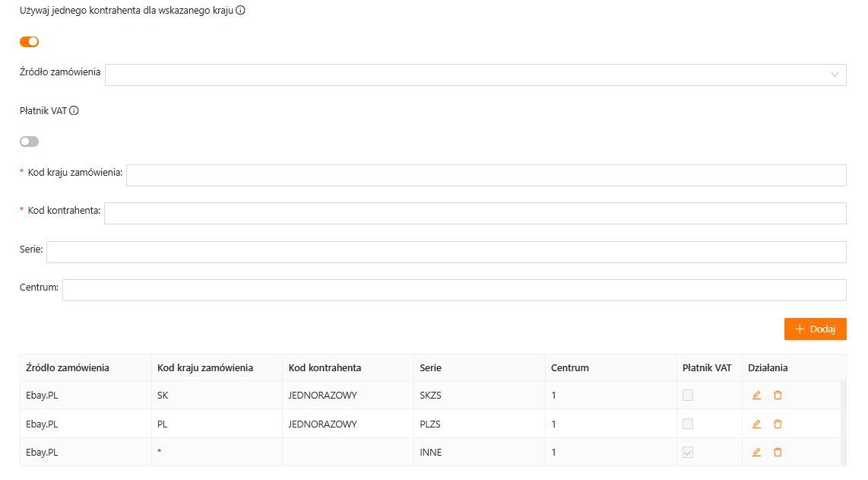Click the Źródło zamówienia column header
This screenshot has width=868, height=480.
pyautogui.click(x=68, y=367)
